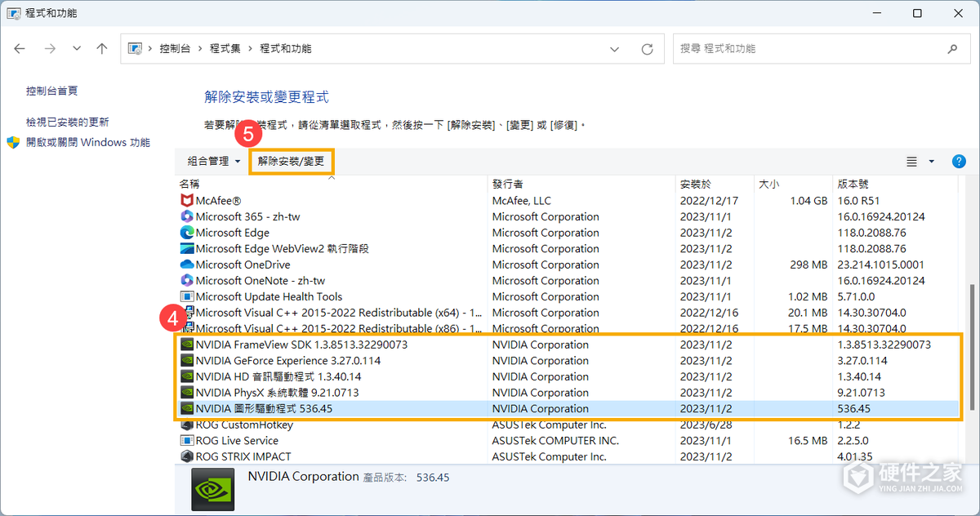Click version 1.2.2 cell
The image size is (980, 516).
coord(850,425)
